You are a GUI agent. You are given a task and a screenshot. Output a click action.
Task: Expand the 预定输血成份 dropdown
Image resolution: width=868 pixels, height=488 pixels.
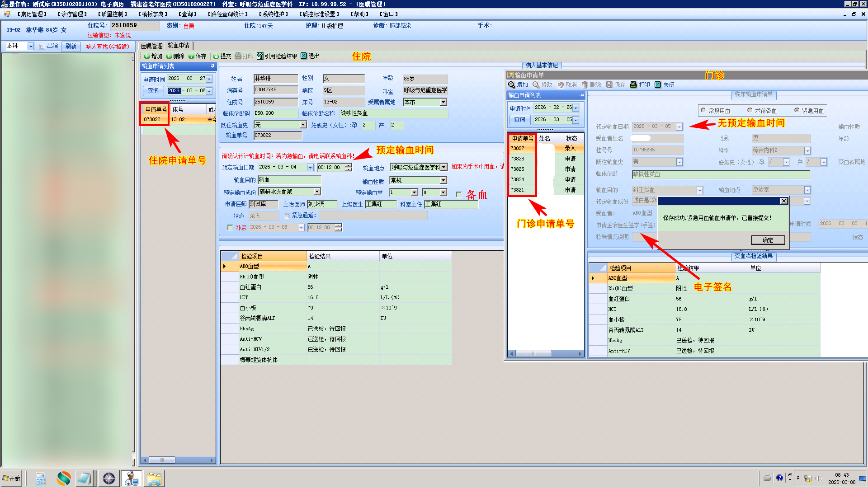[317, 192]
